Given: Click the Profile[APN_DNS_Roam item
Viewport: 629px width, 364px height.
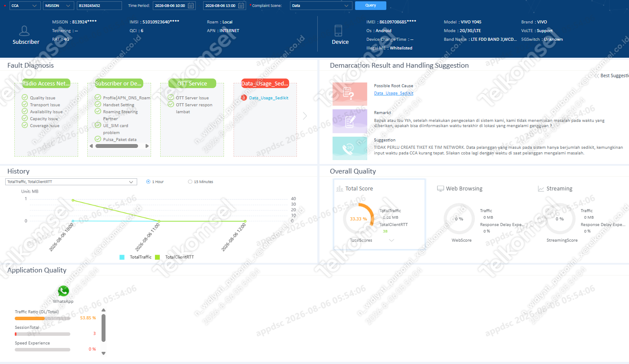Looking at the screenshot, I should click(x=126, y=98).
